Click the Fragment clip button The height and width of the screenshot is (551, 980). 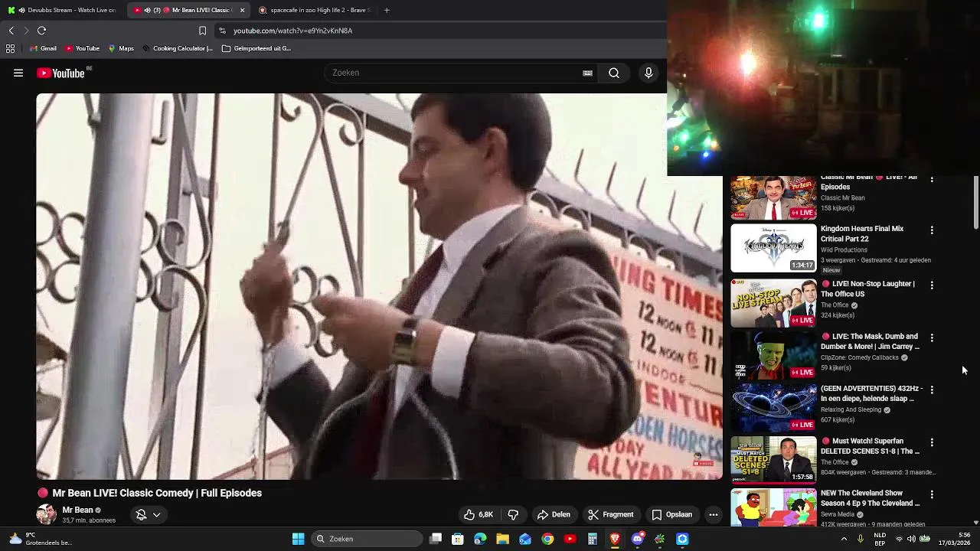coord(610,514)
